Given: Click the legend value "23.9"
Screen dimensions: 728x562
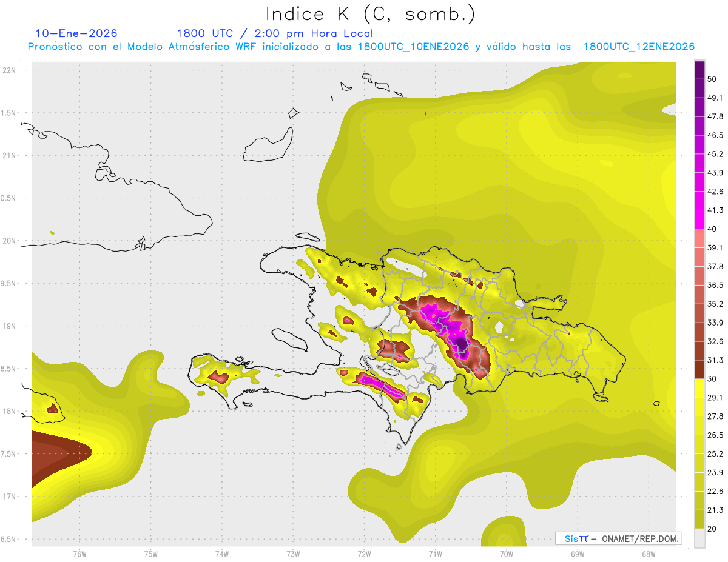Looking at the screenshot, I should click(715, 472).
